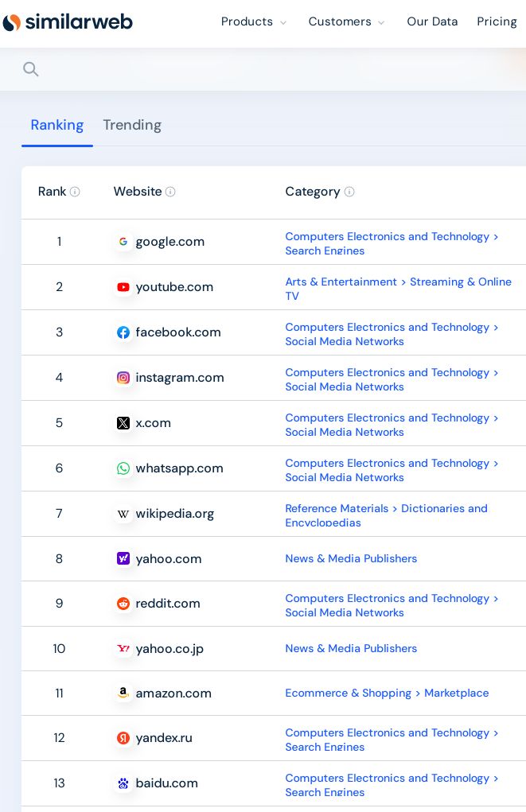Switch to the Trending tab
Image resolution: width=526 pixels, height=812 pixels.
coord(132,125)
